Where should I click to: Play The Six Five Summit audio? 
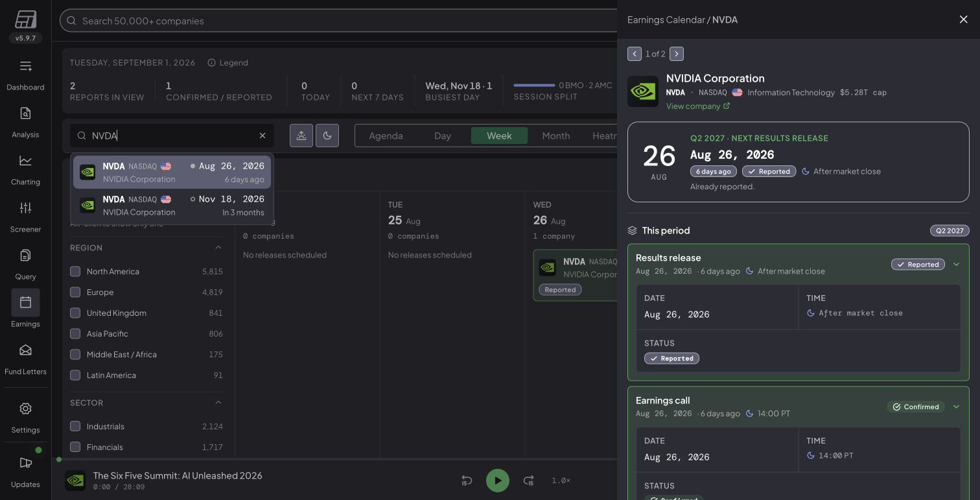point(498,481)
